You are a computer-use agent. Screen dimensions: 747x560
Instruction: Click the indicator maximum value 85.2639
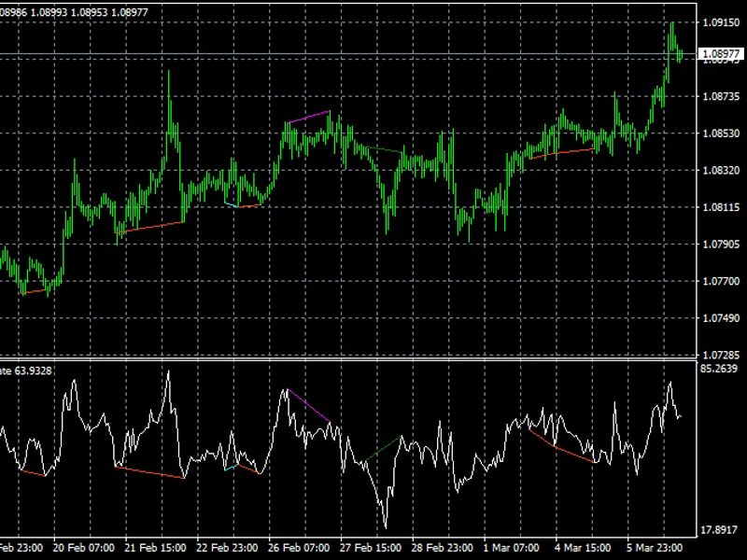point(719,369)
